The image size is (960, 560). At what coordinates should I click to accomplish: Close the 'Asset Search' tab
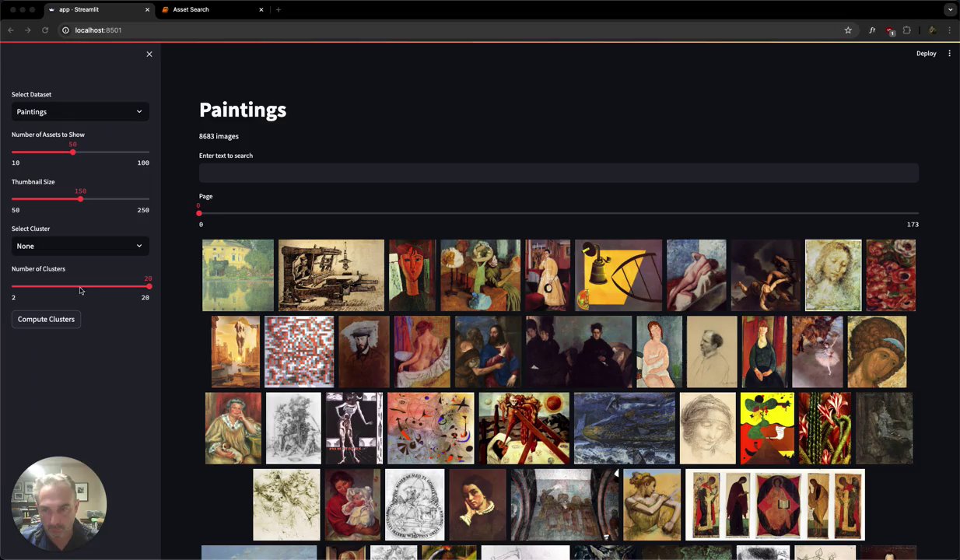[261, 9]
